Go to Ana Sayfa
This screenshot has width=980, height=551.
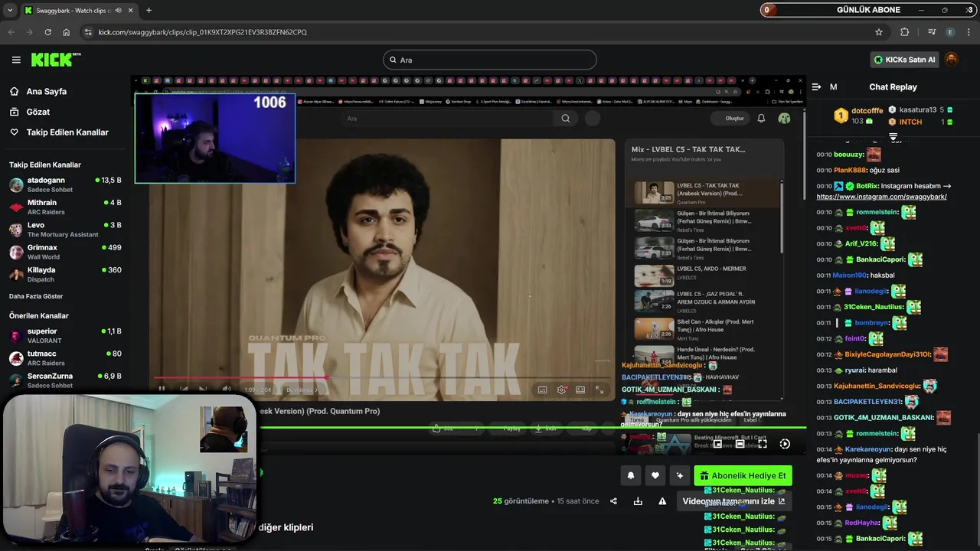click(x=47, y=91)
